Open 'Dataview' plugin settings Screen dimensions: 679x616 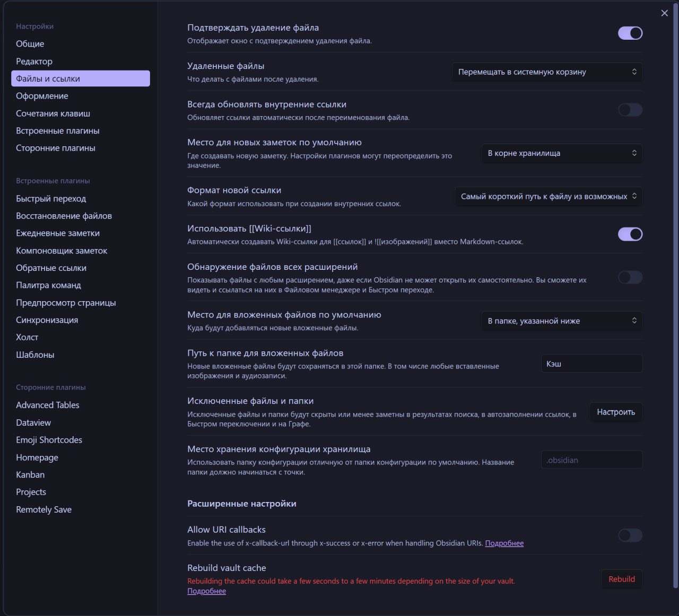point(33,423)
